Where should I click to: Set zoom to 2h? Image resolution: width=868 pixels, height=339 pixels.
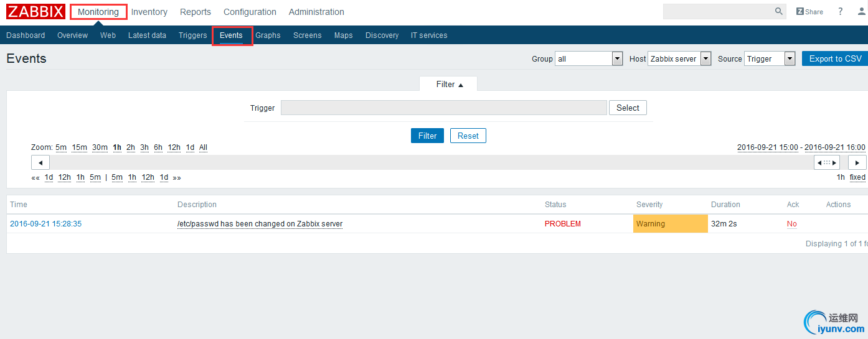tap(131, 147)
